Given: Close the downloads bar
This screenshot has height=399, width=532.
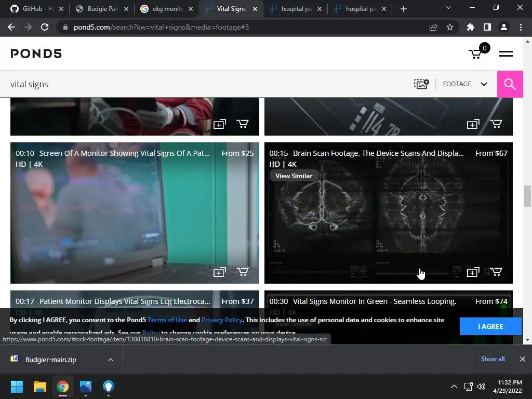Looking at the screenshot, I should [523, 359].
